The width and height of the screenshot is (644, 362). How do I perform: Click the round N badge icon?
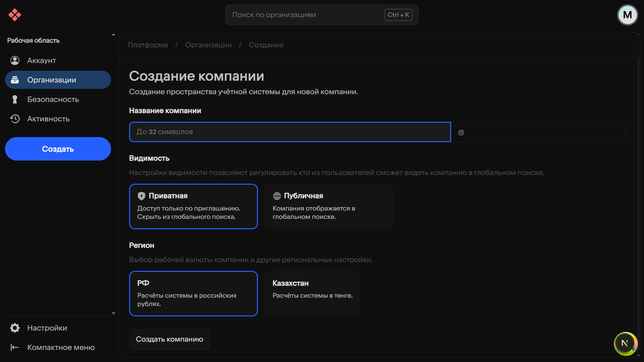[x=625, y=343]
